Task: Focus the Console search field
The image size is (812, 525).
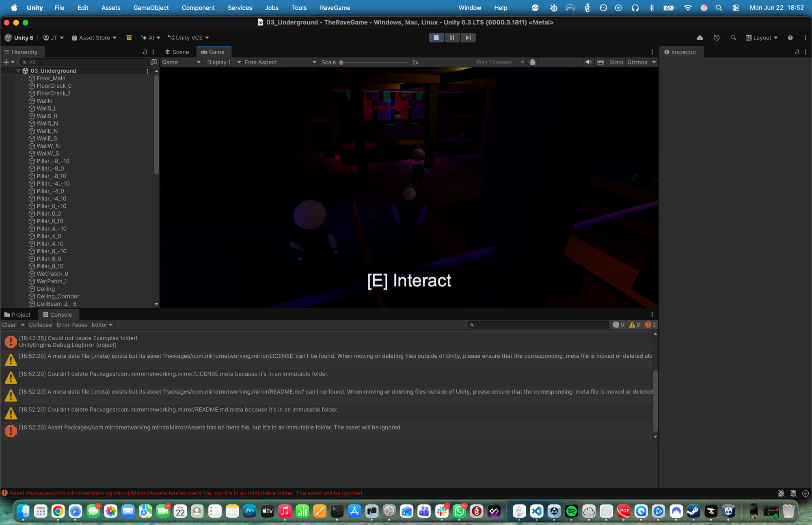Action: point(538,325)
